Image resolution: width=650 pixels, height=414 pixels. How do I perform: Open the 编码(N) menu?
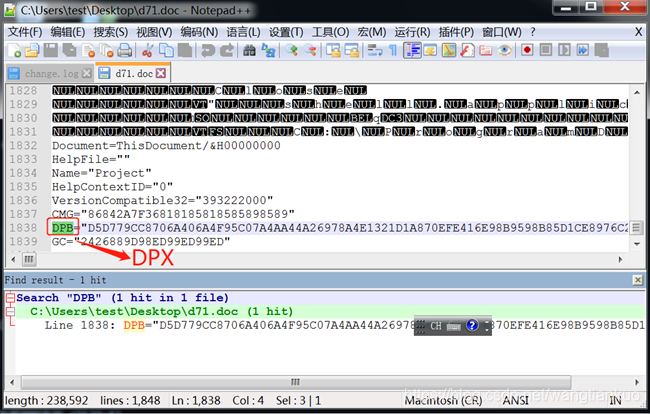pos(199,32)
